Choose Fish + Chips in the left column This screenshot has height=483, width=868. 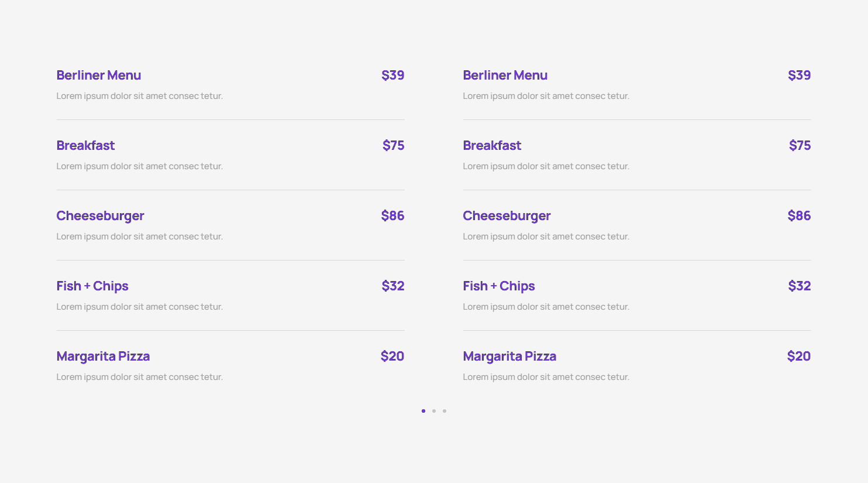[x=92, y=286]
